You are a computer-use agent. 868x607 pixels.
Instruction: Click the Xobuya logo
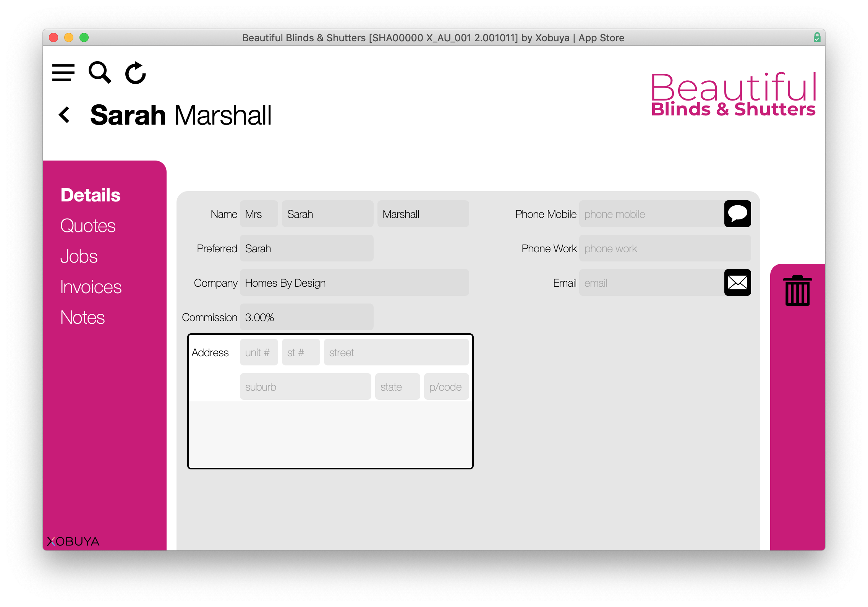point(73,541)
